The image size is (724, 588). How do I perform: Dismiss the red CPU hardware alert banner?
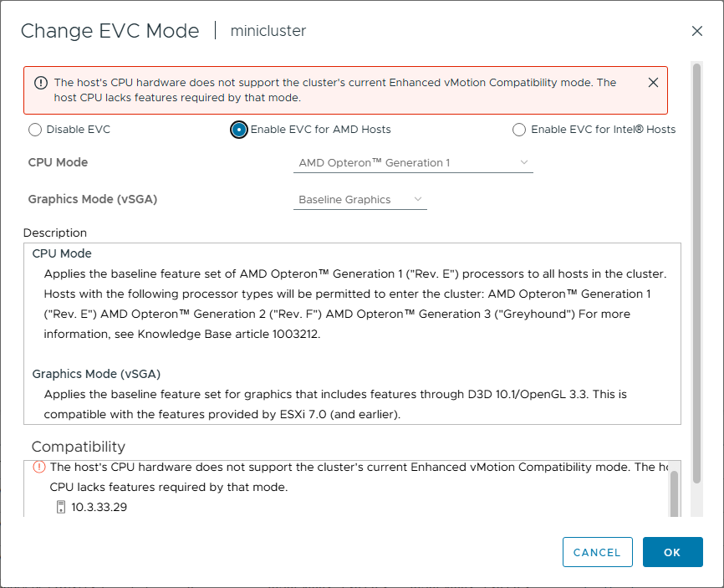[x=653, y=83]
